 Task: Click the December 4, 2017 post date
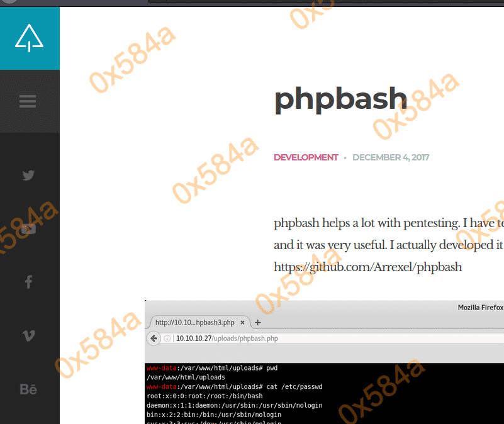(x=390, y=157)
